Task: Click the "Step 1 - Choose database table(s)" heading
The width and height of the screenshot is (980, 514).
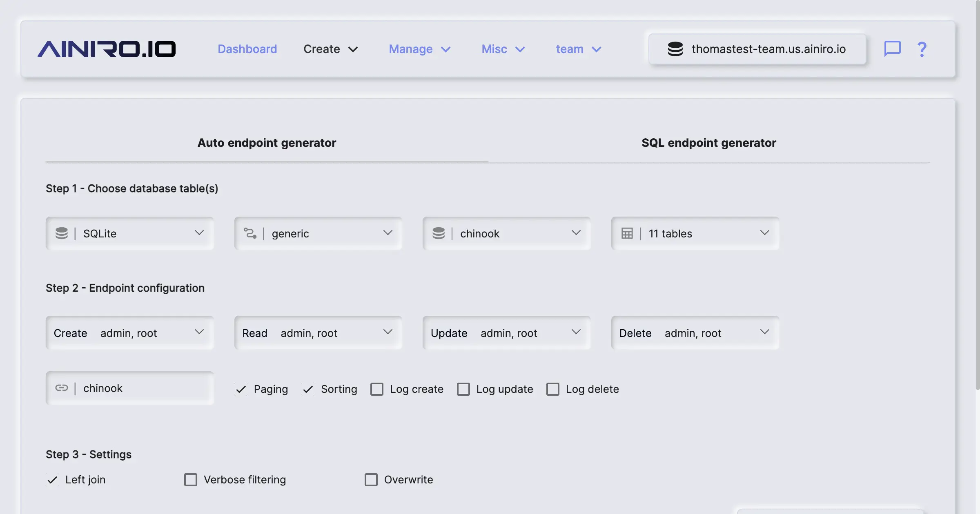Action: [x=132, y=188]
